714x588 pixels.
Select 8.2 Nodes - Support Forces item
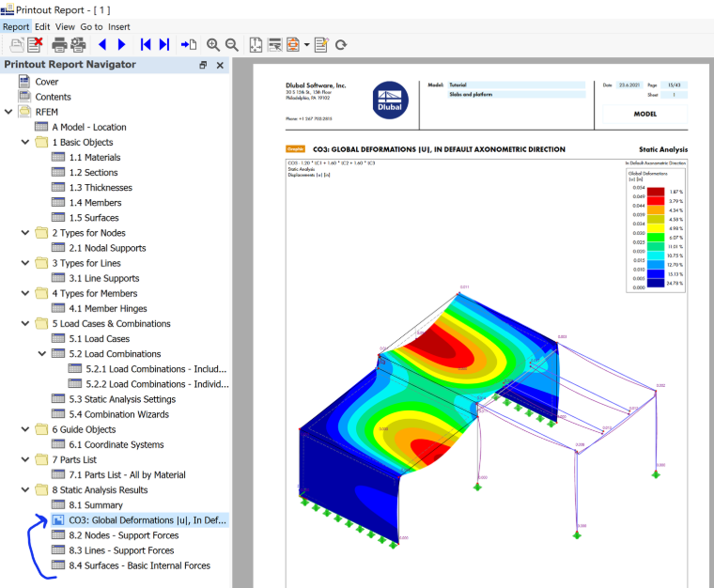pyautogui.click(x=123, y=535)
